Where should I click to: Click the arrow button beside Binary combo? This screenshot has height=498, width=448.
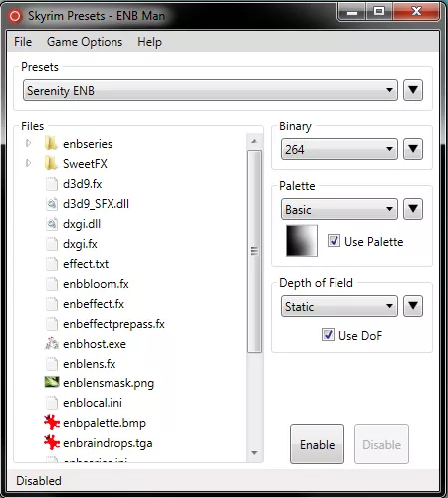(413, 149)
